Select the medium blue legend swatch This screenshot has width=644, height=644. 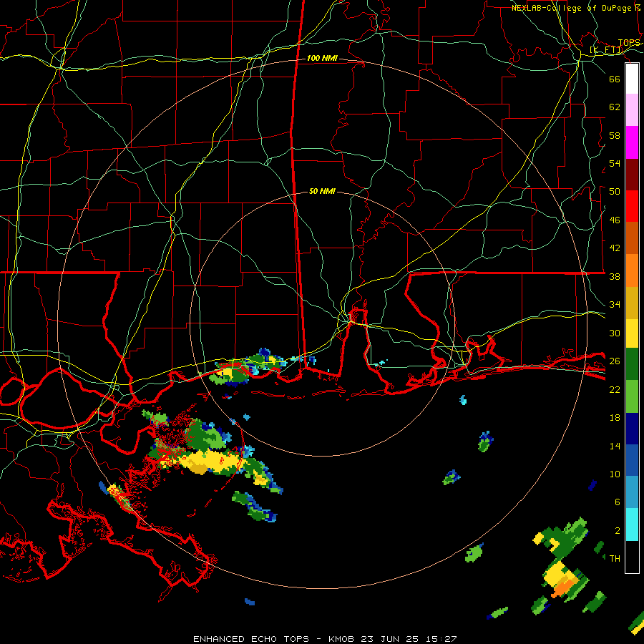coord(632,460)
